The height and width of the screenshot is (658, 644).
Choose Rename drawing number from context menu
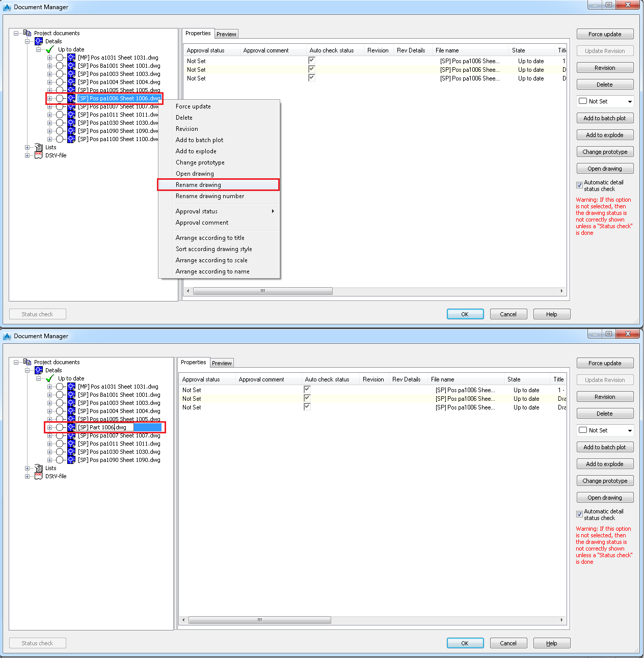[219, 196]
